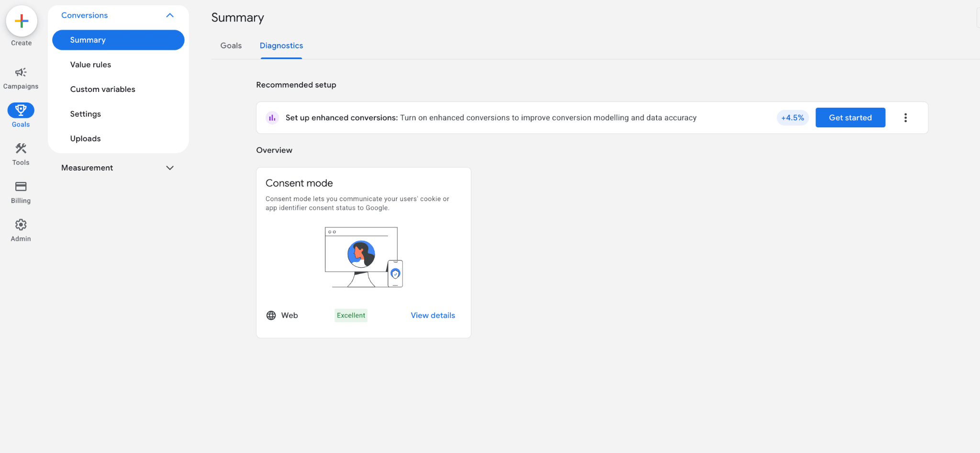Click the Consent mode illustration
Screen dimensions: 980x453
364,257
